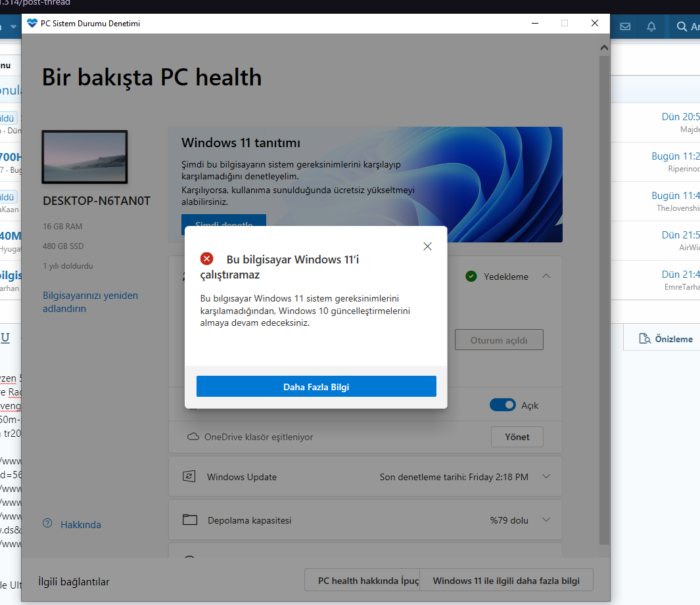Click the green Yedekleme check icon
This screenshot has height=605, width=700.
click(x=471, y=276)
